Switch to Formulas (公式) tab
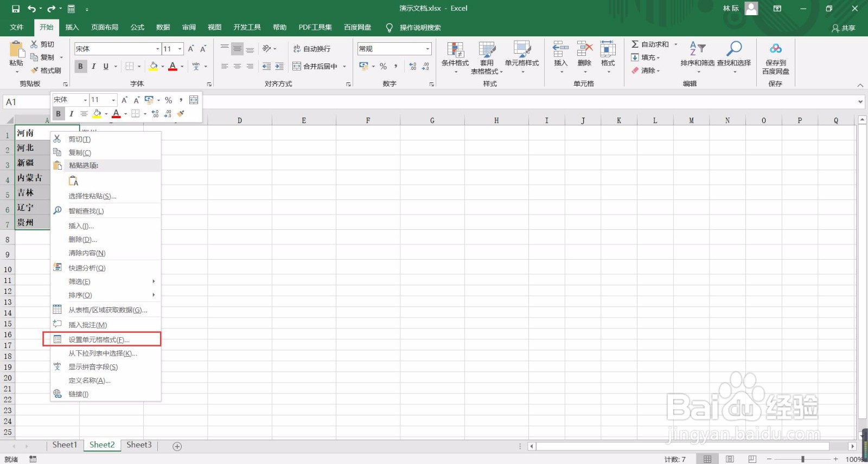Screen dimensions: 868x464 [137, 27]
